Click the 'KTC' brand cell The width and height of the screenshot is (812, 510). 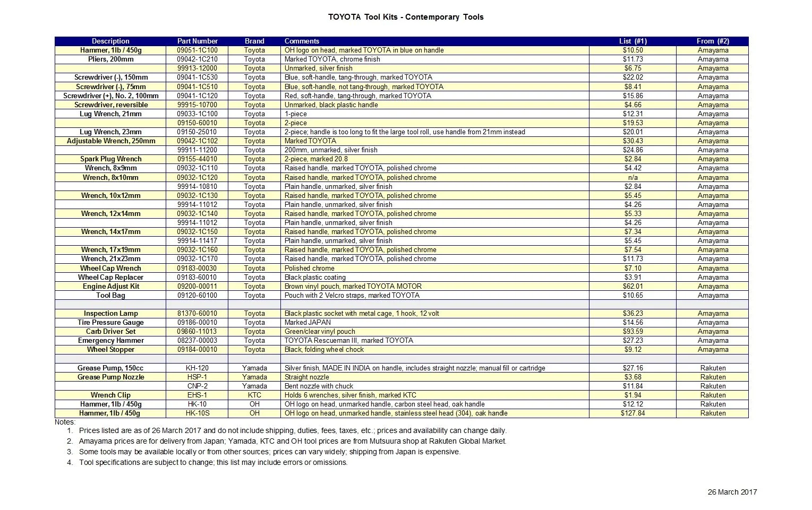[x=254, y=395]
